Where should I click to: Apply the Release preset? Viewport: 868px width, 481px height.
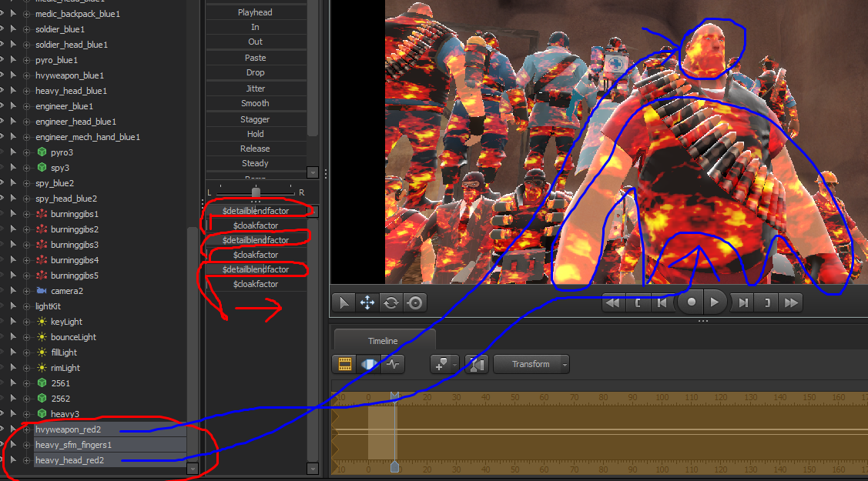pos(255,149)
